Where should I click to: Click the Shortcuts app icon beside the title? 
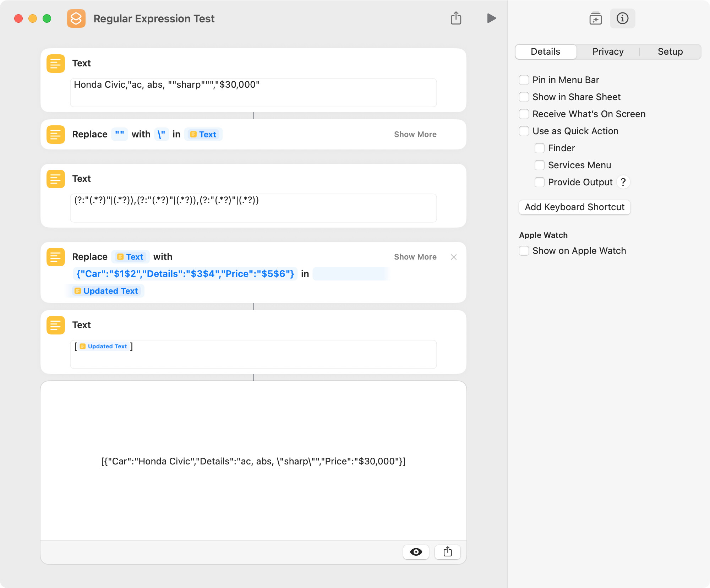coord(76,18)
